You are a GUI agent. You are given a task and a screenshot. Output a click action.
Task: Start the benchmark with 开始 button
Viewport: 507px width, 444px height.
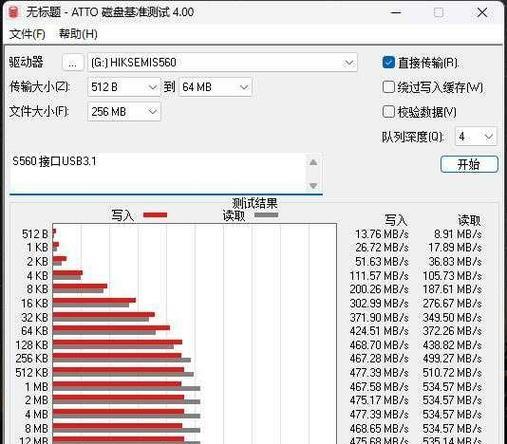tap(469, 164)
